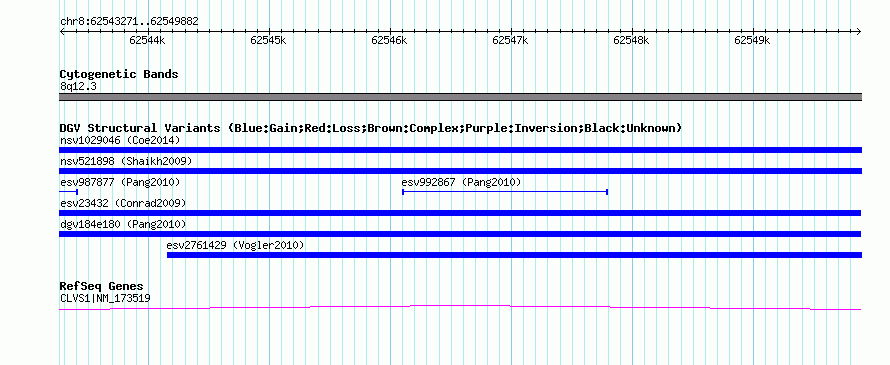The width and height of the screenshot is (890, 365).
Task: Click the 62549k ruler tick label
Action: click(752, 40)
